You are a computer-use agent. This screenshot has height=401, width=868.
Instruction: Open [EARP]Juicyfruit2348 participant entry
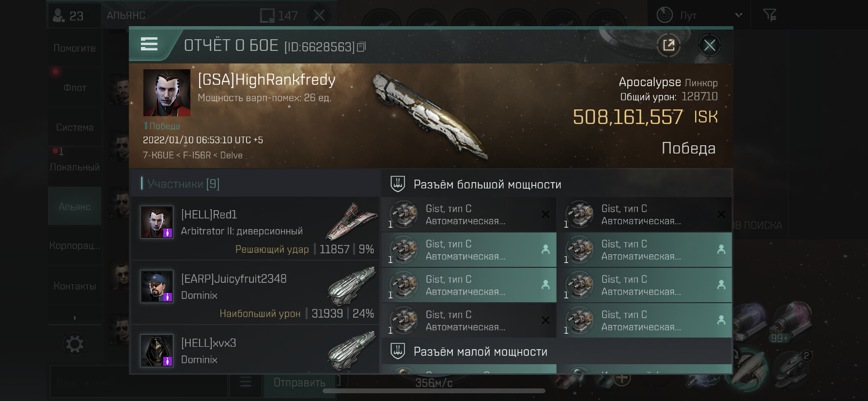255,293
